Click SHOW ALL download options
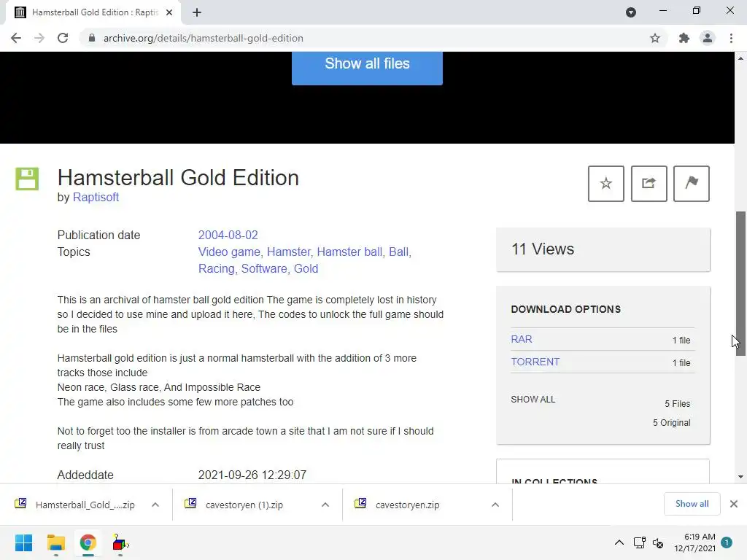 click(533, 399)
